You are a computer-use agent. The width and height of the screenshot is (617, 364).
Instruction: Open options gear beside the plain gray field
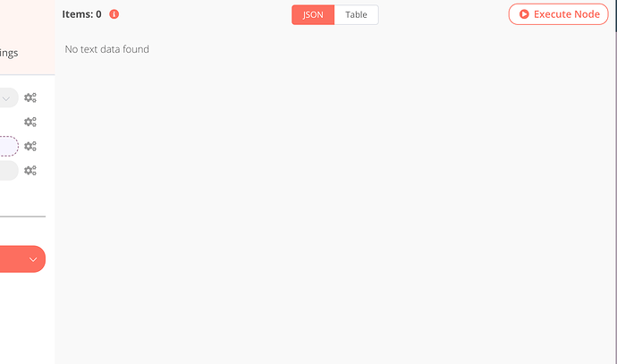[30, 171]
